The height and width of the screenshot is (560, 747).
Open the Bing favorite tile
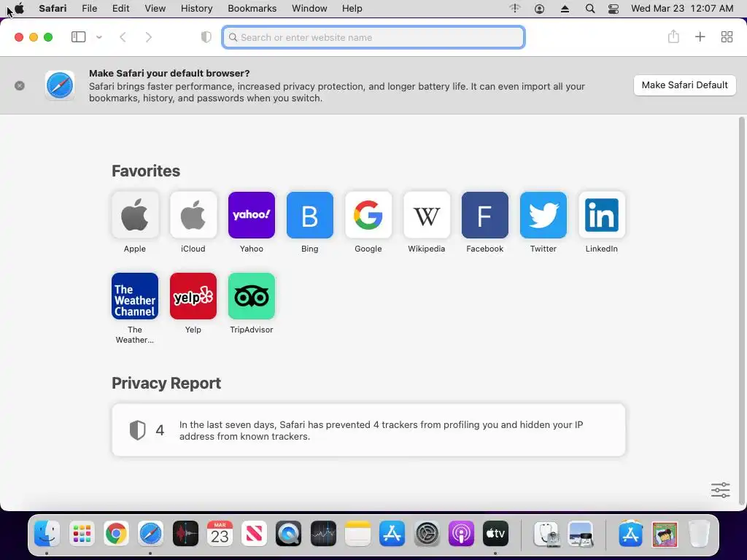point(309,215)
